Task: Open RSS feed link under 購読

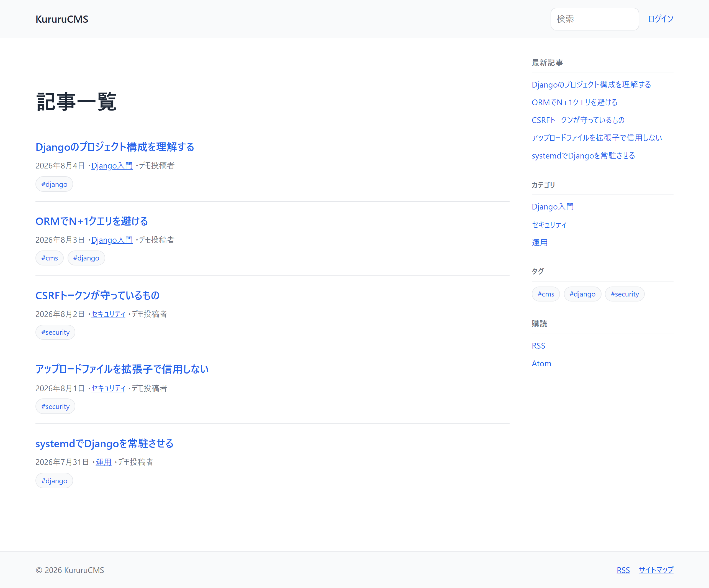Action: (x=538, y=346)
